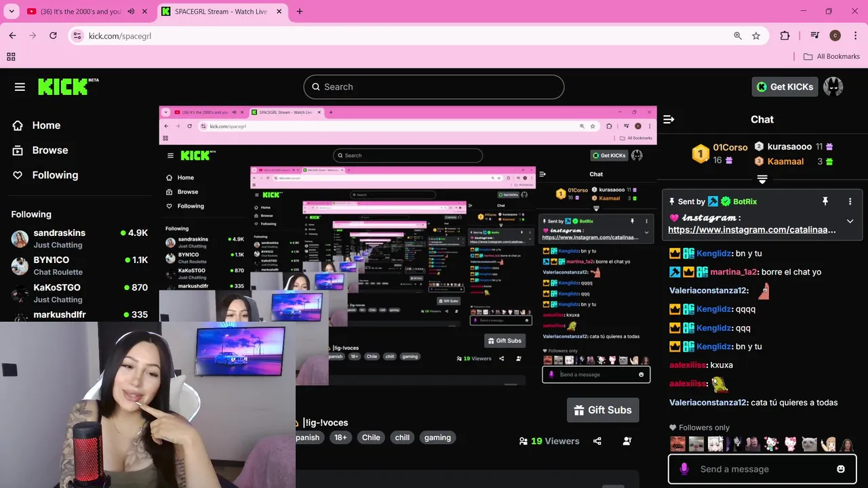This screenshot has height=488, width=868.
Task: Focus the Send a message chat box
Action: tap(762, 469)
